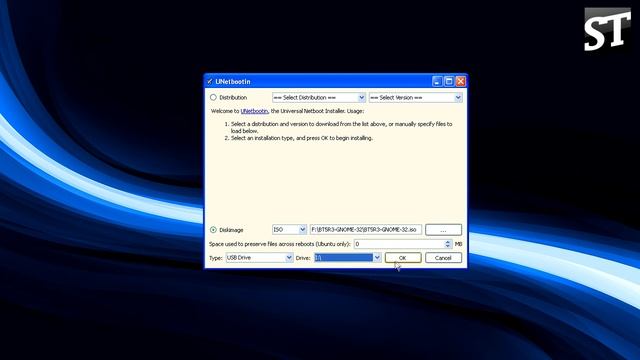
Task: Select the Diskimage radio button
Action: [213, 230]
